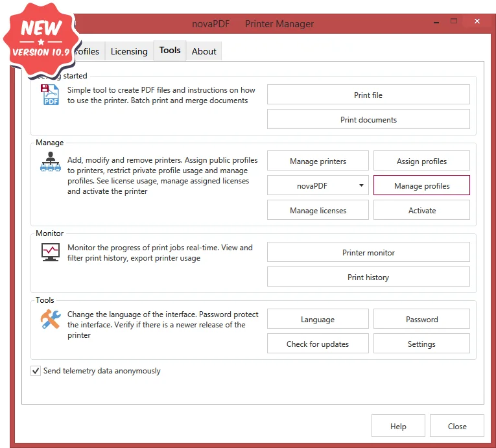Open the About tab
The height and width of the screenshot is (448, 496).
[204, 51]
